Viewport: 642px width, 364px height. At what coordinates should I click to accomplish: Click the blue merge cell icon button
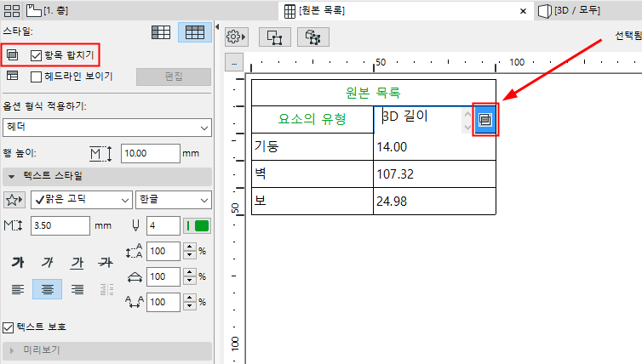[x=485, y=119]
